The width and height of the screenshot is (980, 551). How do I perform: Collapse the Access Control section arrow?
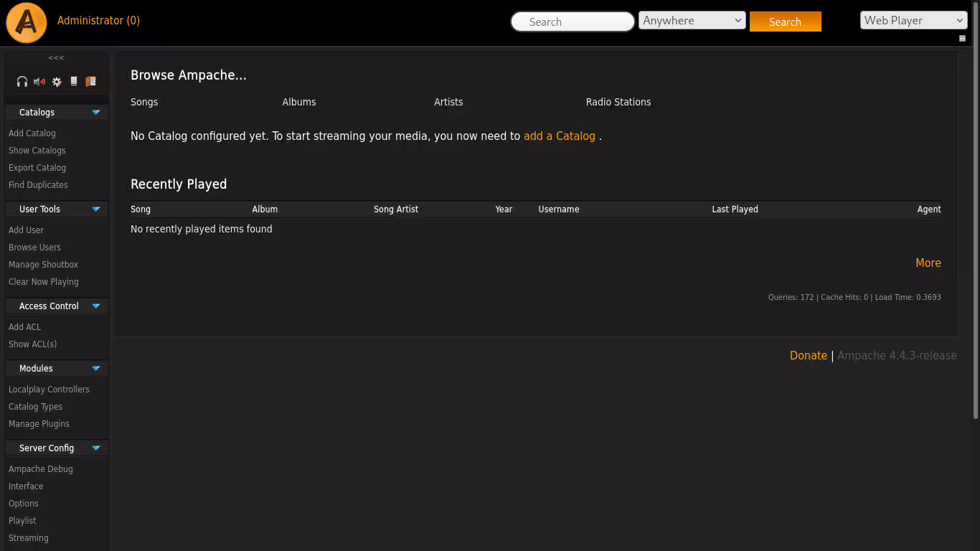[x=96, y=306]
